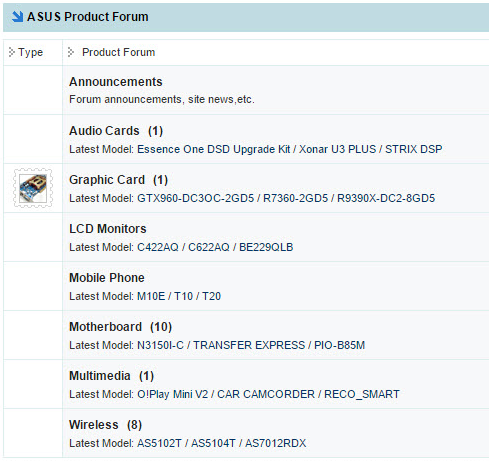Viewport: 489px width, 461px height.
Task: Open the Graphic Card forum
Action: [107, 180]
